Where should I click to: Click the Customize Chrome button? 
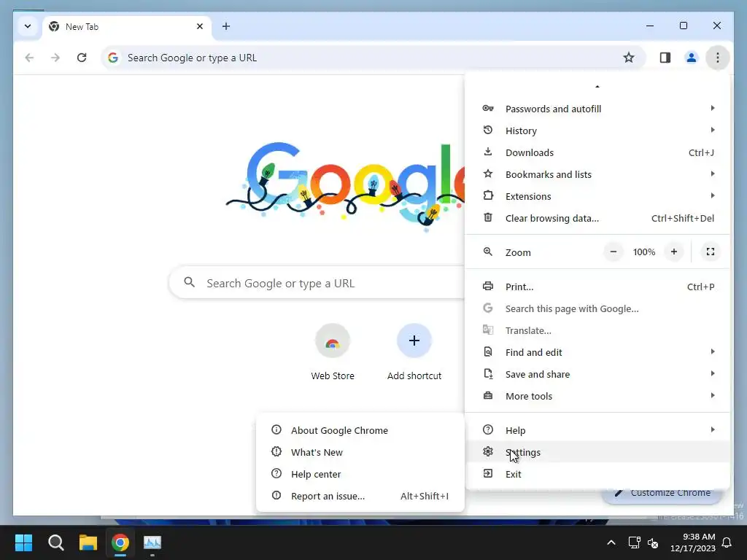662,494
